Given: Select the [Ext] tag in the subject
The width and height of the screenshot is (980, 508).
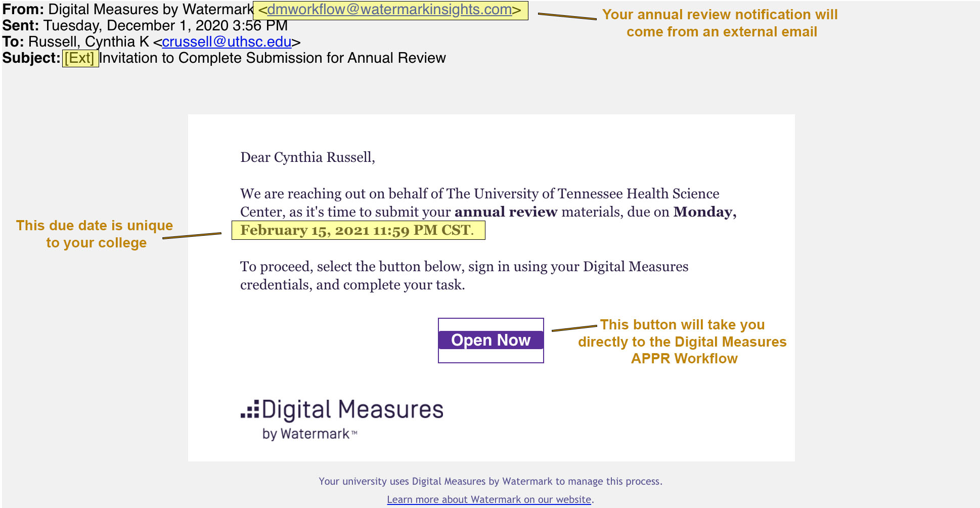Looking at the screenshot, I should (80, 58).
